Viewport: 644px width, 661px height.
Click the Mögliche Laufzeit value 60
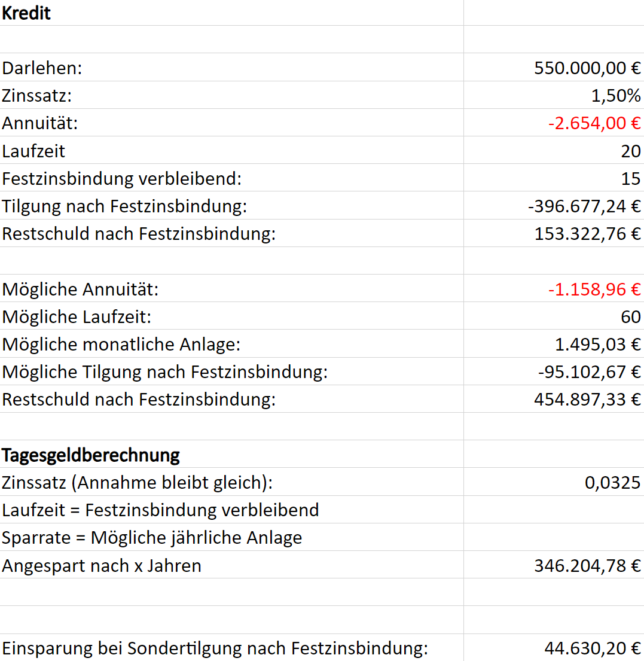630,316
